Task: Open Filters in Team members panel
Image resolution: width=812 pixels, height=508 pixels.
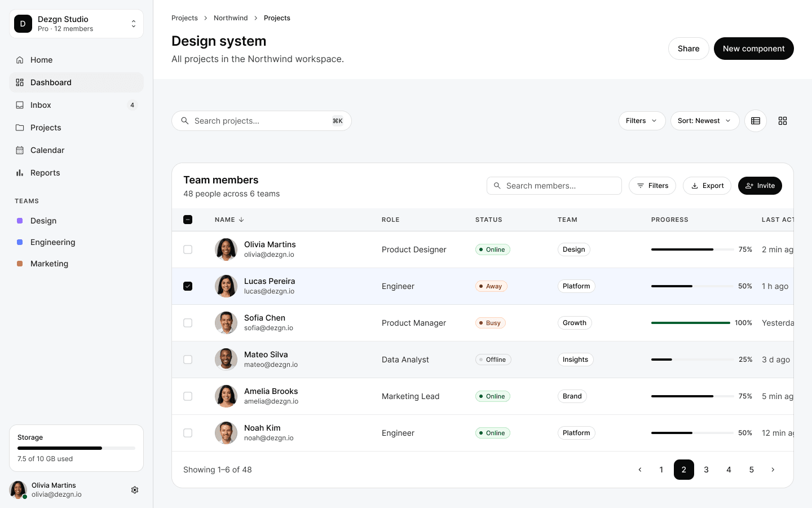Action: (x=652, y=186)
